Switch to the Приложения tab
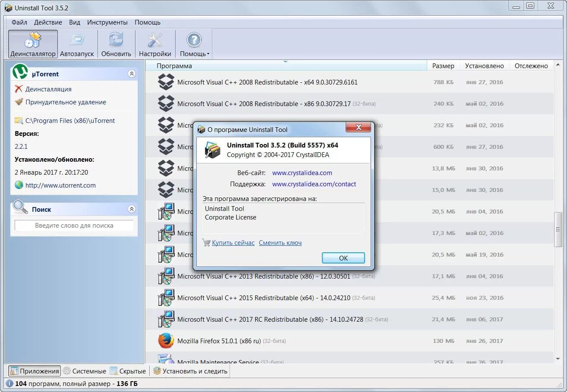This screenshot has height=392, width=567. coord(34,371)
